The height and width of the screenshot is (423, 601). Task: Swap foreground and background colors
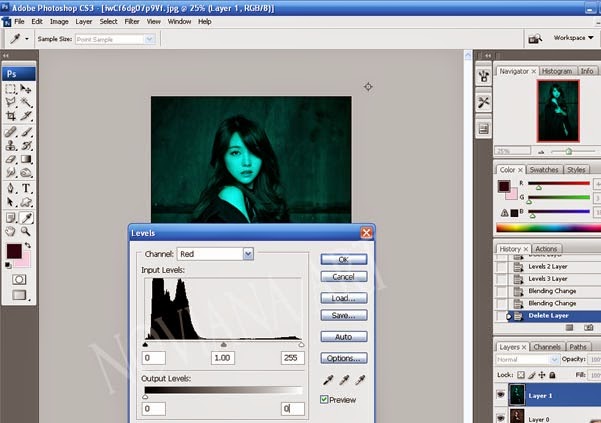28,245
